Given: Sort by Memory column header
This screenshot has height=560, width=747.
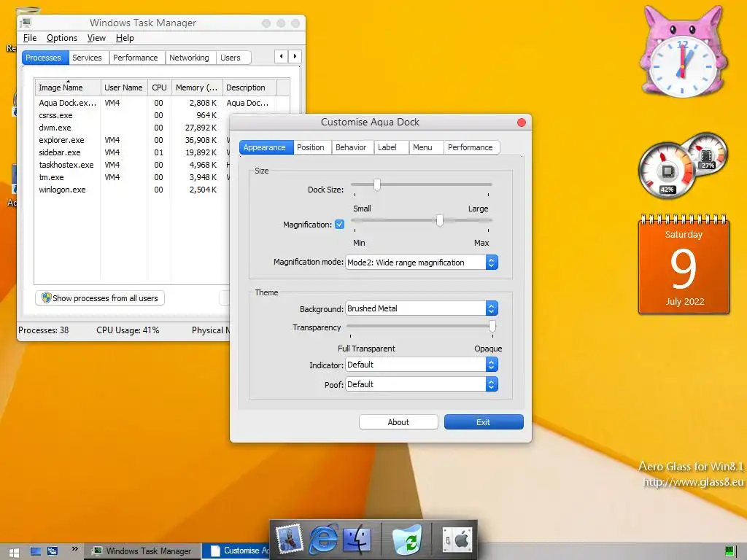Looking at the screenshot, I should click(x=197, y=87).
